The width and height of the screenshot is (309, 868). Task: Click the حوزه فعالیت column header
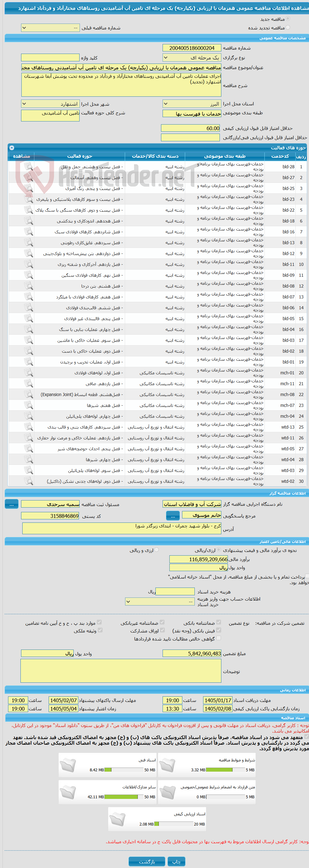[x=80, y=156]
